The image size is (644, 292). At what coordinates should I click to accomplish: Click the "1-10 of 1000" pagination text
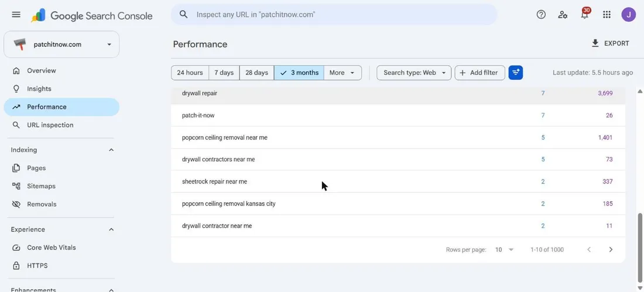(x=547, y=250)
